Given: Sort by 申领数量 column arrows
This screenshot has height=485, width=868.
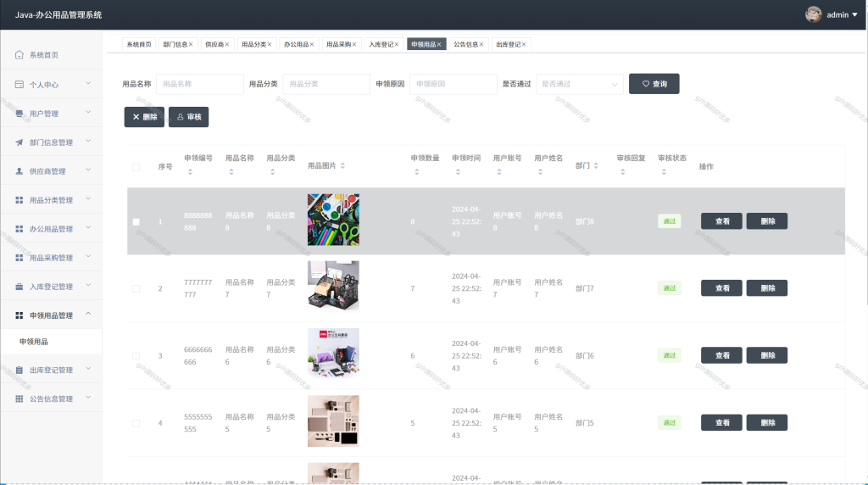Looking at the screenshot, I should pyautogui.click(x=417, y=172).
